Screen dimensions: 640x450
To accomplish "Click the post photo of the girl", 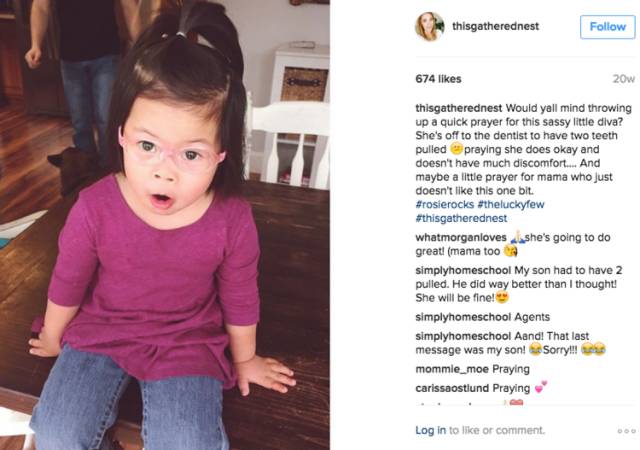I will [x=165, y=225].
